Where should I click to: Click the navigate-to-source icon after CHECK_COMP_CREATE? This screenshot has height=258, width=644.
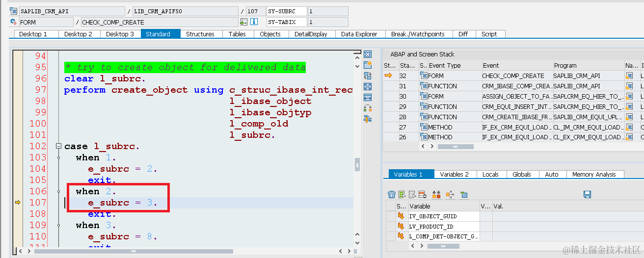pyautogui.click(x=243, y=22)
